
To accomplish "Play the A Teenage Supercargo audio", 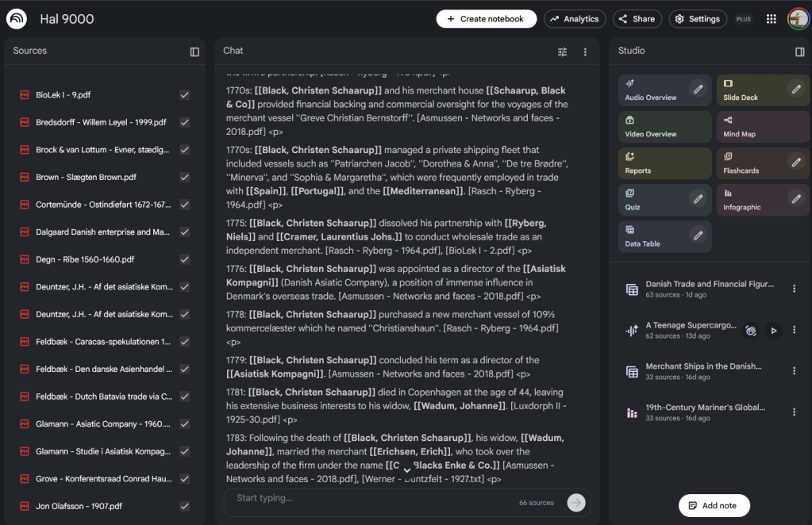I will tap(773, 331).
